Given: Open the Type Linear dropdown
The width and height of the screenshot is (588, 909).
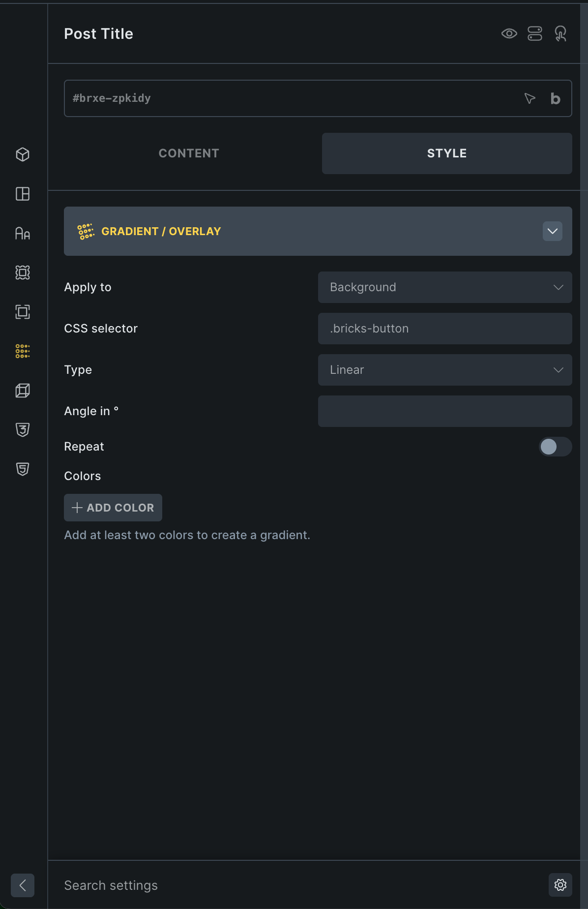Looking at the screenshot, I should click(445, 370).
